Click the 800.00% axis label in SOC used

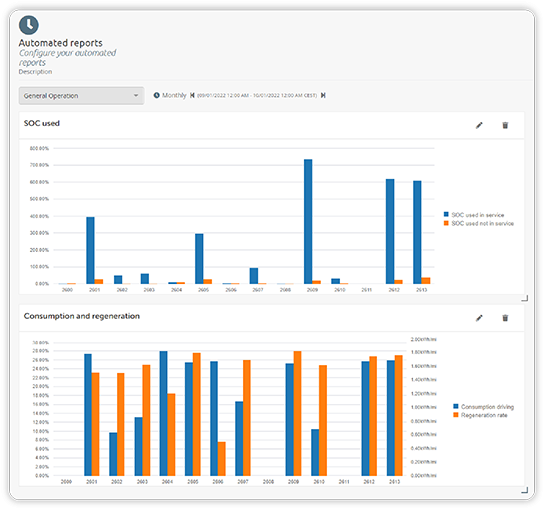pyautogui.click(x=39, y=148)
